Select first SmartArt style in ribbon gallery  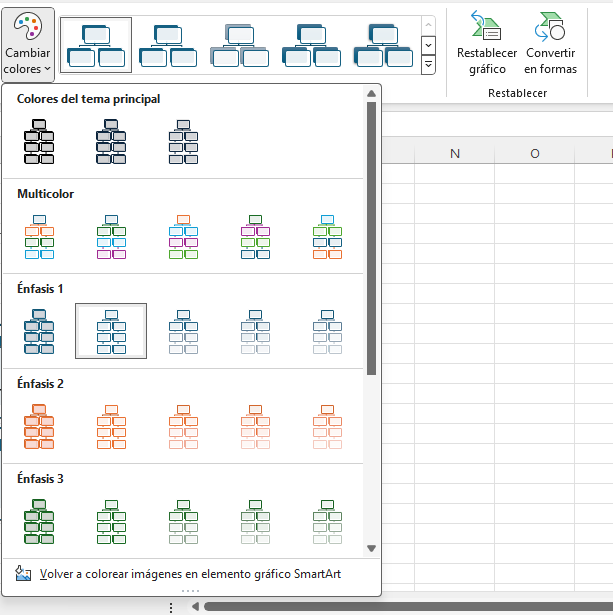(96, 45)
